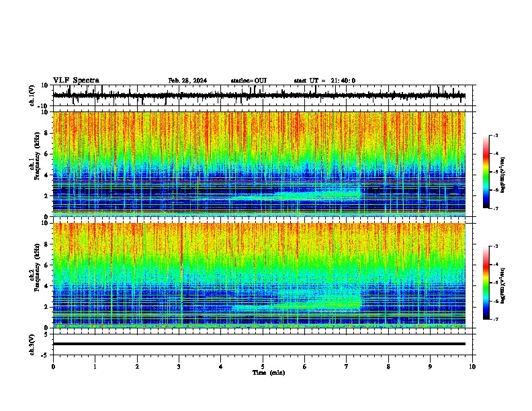Image resolution: width=532 pixels, height=411 pixels.
Task: Click the "ch.1(V)" axis label
Action: click(x=32, y=95)
